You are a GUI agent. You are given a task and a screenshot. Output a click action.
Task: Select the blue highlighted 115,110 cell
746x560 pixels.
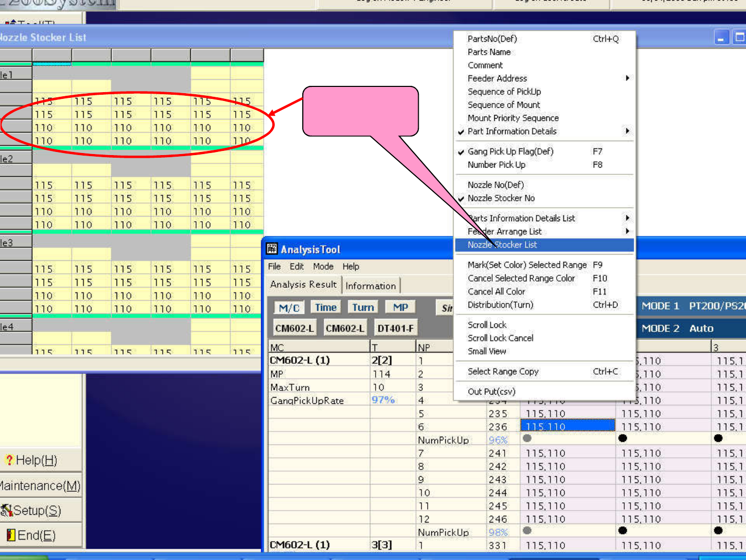tap(568, 426)
